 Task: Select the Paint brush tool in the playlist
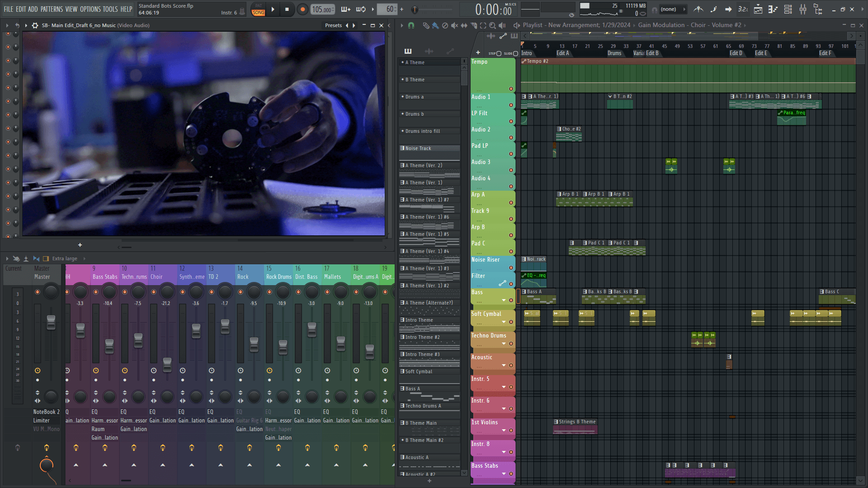click(x=435, y=26)
